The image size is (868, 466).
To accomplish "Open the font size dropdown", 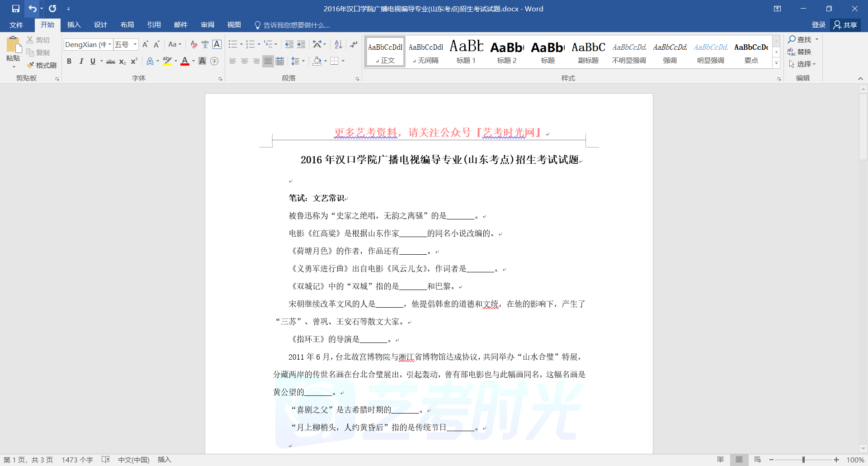I will point(135,44).
